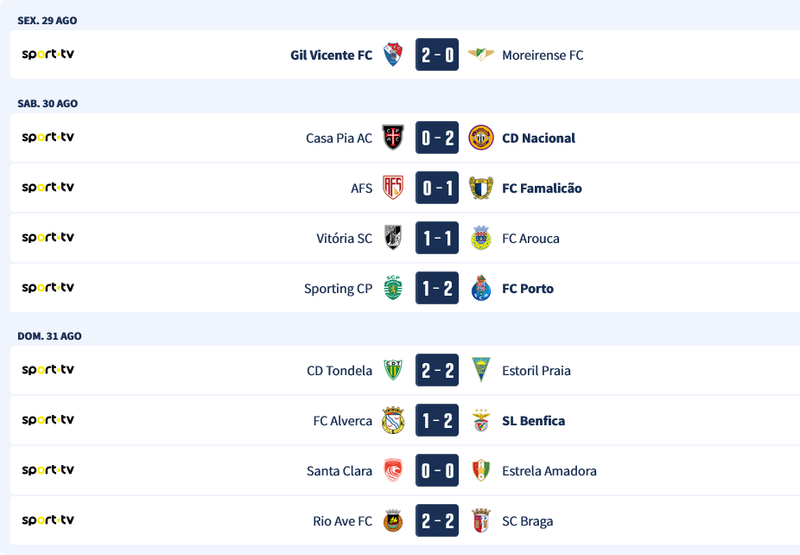This screenshot has width=800, height=555.
Task: Open the FC Arouca team name link
Action: click(x=530, y=238)
